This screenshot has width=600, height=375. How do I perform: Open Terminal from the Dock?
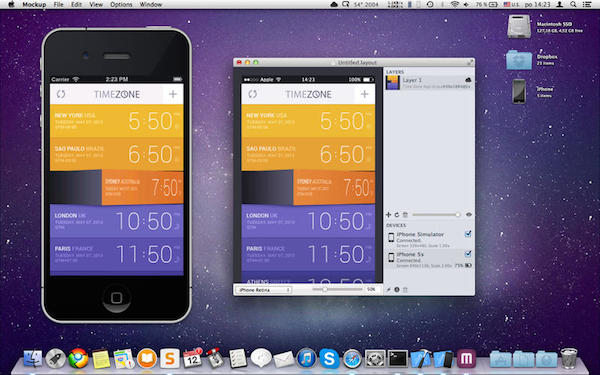coord(398,359)
